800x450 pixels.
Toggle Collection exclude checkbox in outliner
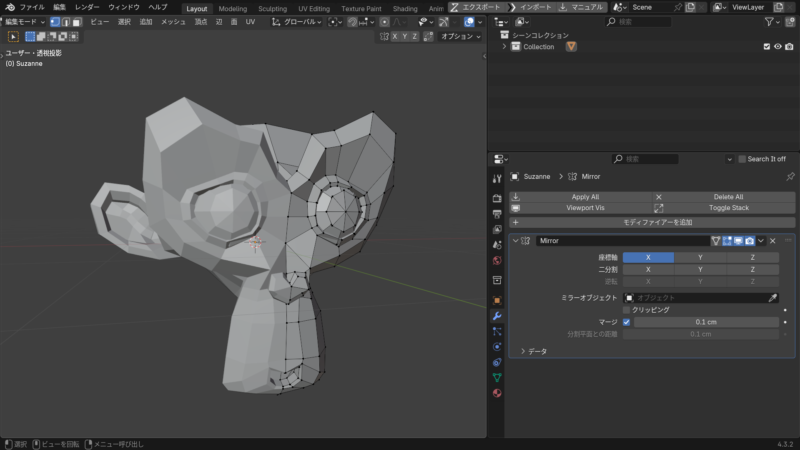coord(766,47)
